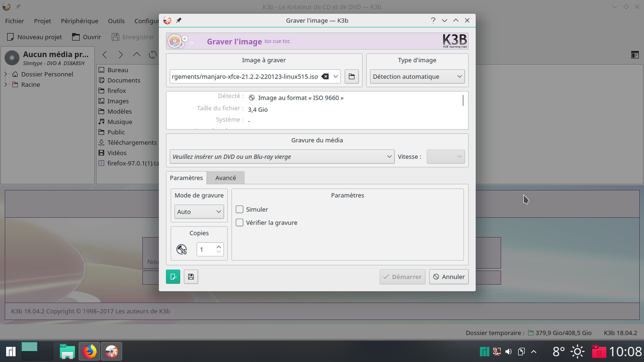
Task: Show hidden system tray icons
Action: 534,351
